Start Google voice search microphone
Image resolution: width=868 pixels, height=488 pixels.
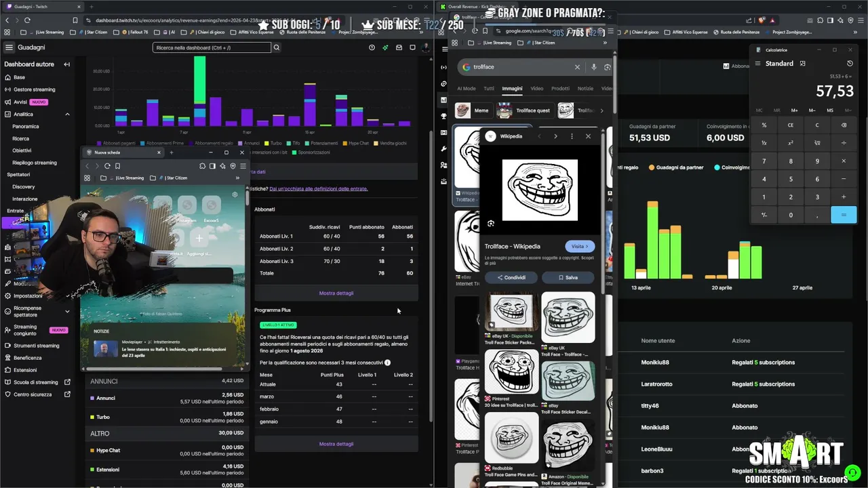[x=594, y=67]
